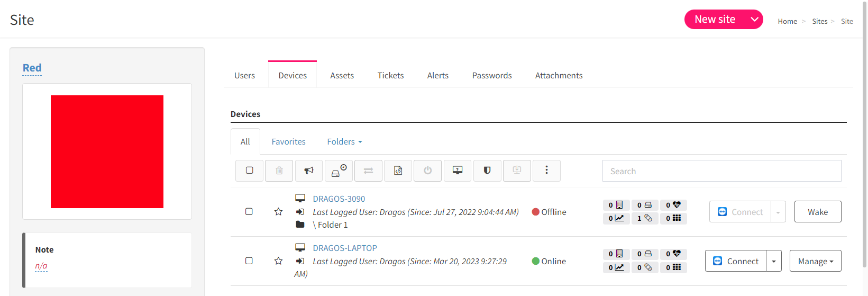Viewport: 868px width, 296px height.
Task: Open the DRAGOS-LAPTOP device link
Action: click(345, 248)
